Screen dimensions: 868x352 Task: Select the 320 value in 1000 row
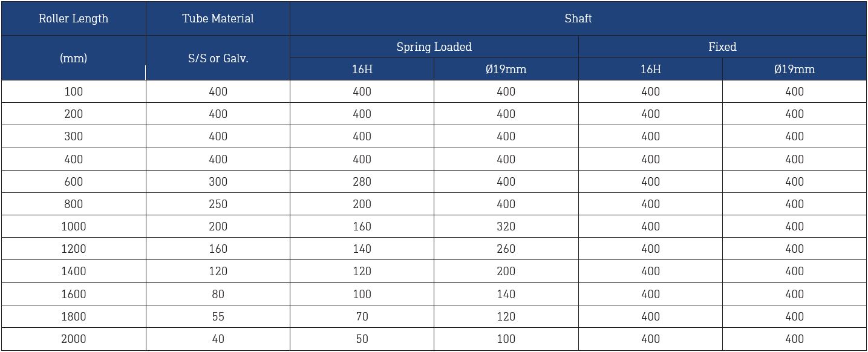coord(506,226)
